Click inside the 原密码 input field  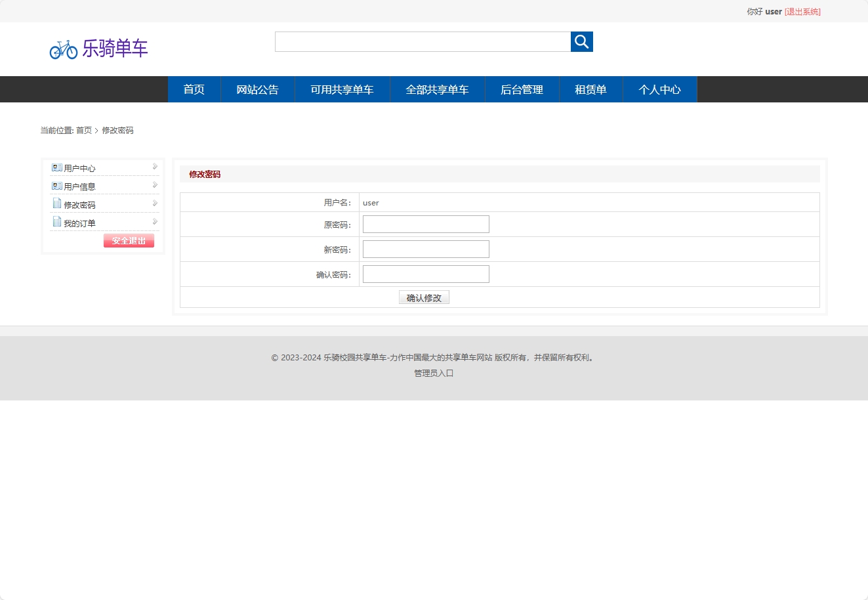pyautogui.click(x=425, y=224)
